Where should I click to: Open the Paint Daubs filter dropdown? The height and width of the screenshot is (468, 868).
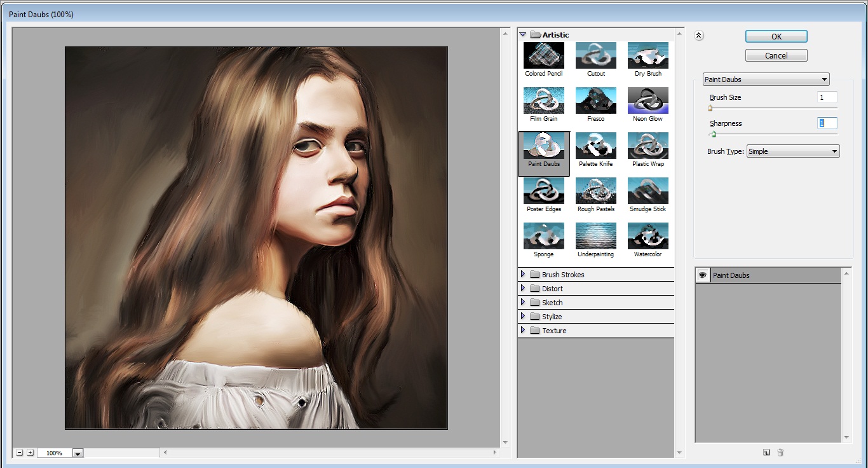766,79
